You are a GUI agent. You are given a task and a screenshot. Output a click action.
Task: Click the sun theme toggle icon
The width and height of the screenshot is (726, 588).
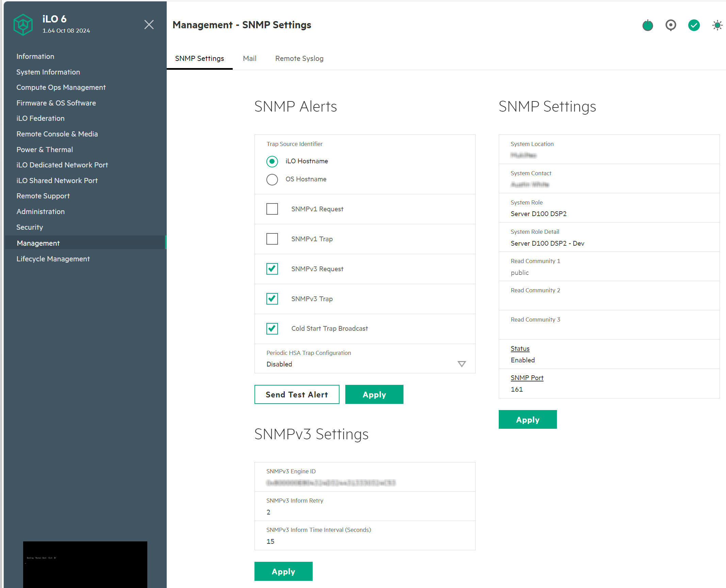(717, 25)
